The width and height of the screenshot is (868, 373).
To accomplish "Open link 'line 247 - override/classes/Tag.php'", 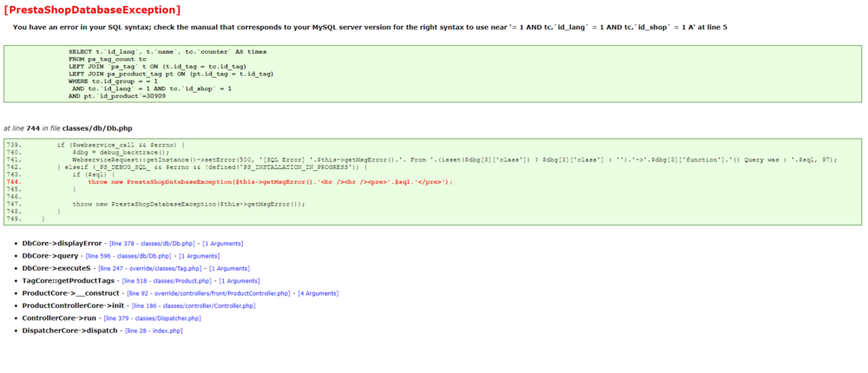I will pyautogui.click(x=150, y=268).
